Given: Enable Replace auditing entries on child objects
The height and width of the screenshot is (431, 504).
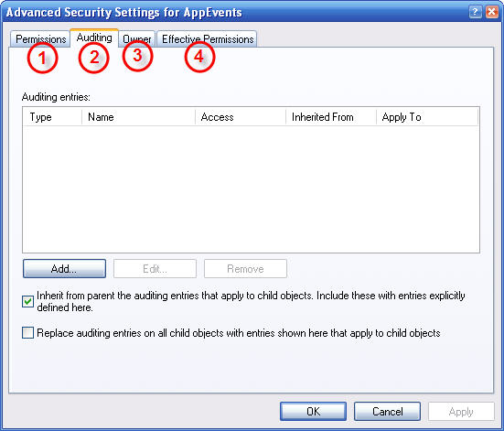Looking at the screenshot, I should point(28,332).
